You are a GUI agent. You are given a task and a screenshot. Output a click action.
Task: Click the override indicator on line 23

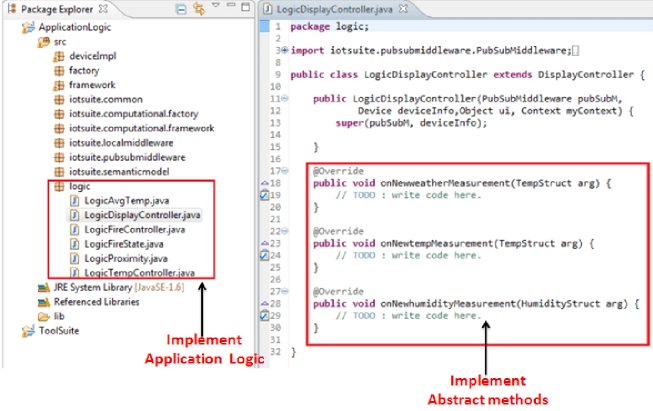coord(263,243)
